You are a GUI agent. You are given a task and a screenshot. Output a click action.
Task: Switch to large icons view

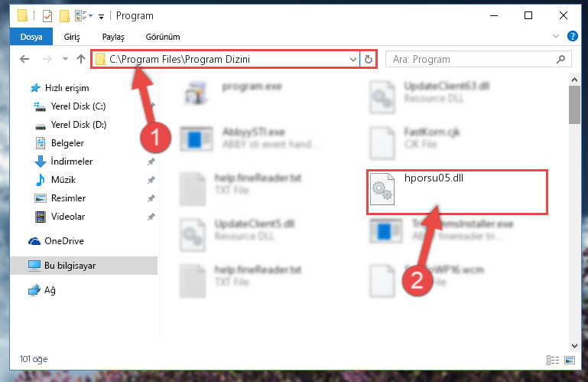coord(570,361)
